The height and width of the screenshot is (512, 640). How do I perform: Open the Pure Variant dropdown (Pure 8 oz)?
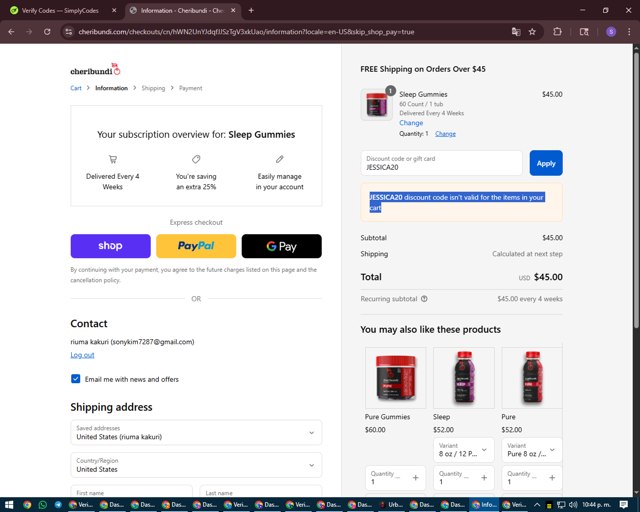coord(532,450)
